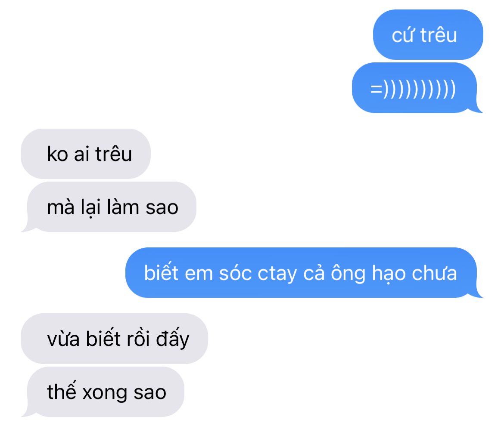504x429 pixels.
Task: Click the word 'vừa' in the gray bubble
Action: [63, 339]
